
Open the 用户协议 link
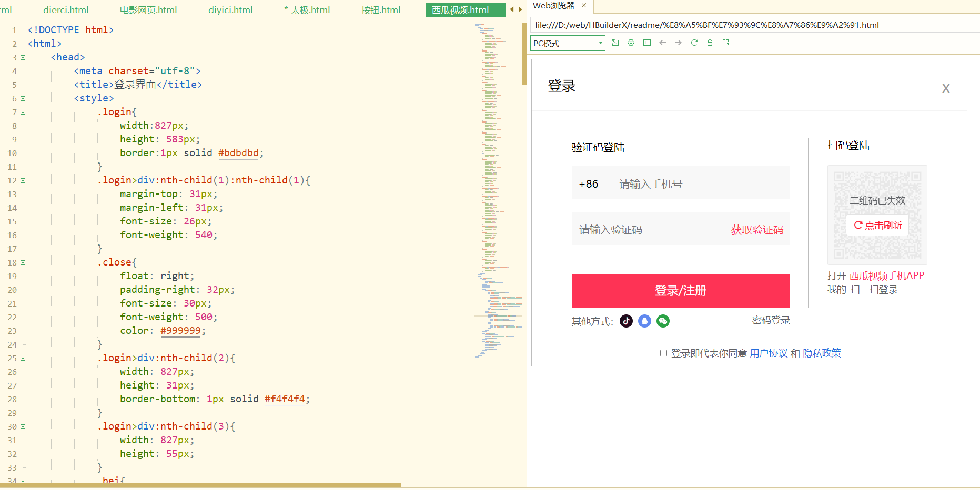(x=769, y=353)
